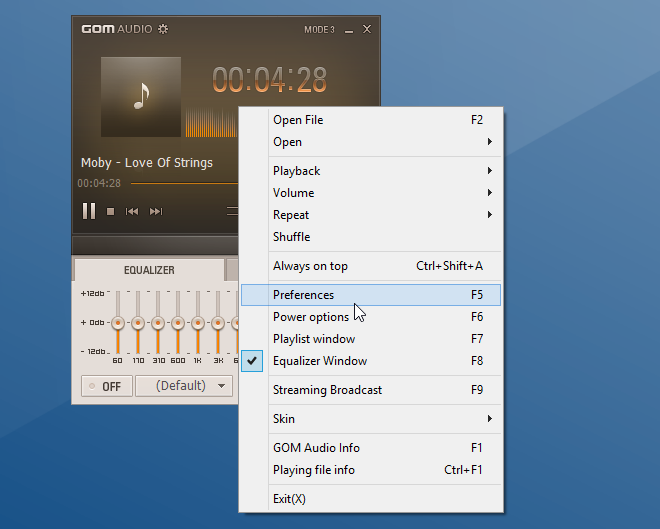This screenshot has width=660, height=529.
Task: Click the GOM AUDIO logo
Action: pos(117,29)
